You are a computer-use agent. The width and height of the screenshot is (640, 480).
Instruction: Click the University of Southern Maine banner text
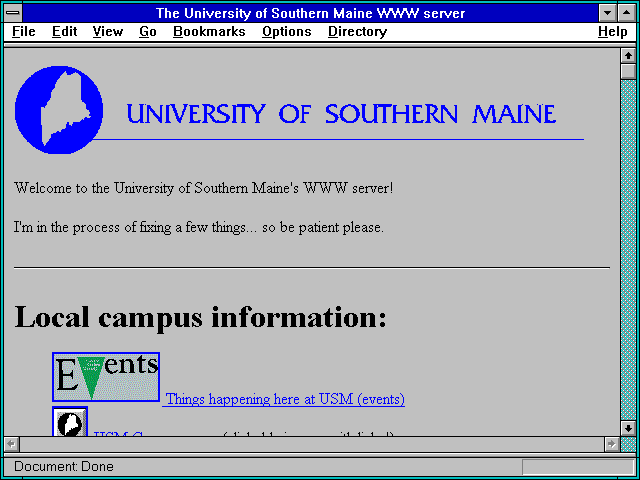(x=341, y=114)
